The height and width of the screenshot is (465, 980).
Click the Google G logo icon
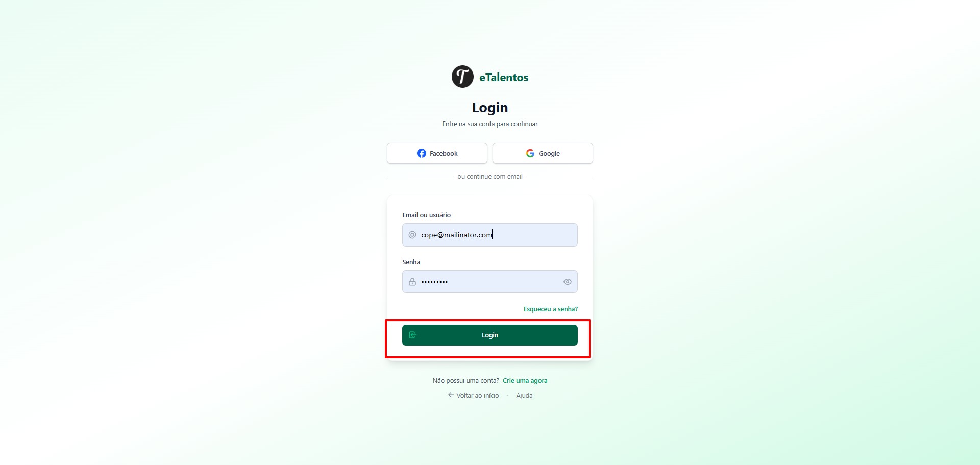click(x=530, y=153)
